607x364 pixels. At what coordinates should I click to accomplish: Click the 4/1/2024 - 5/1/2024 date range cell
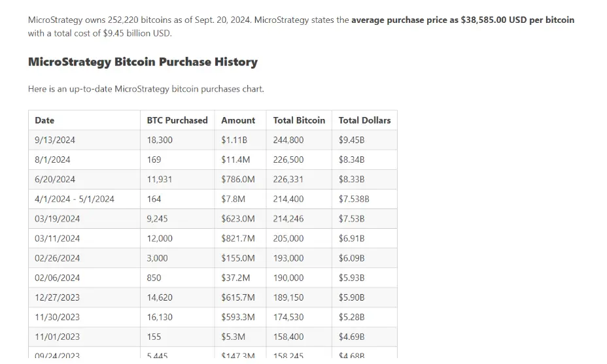[x=75, y=199]
